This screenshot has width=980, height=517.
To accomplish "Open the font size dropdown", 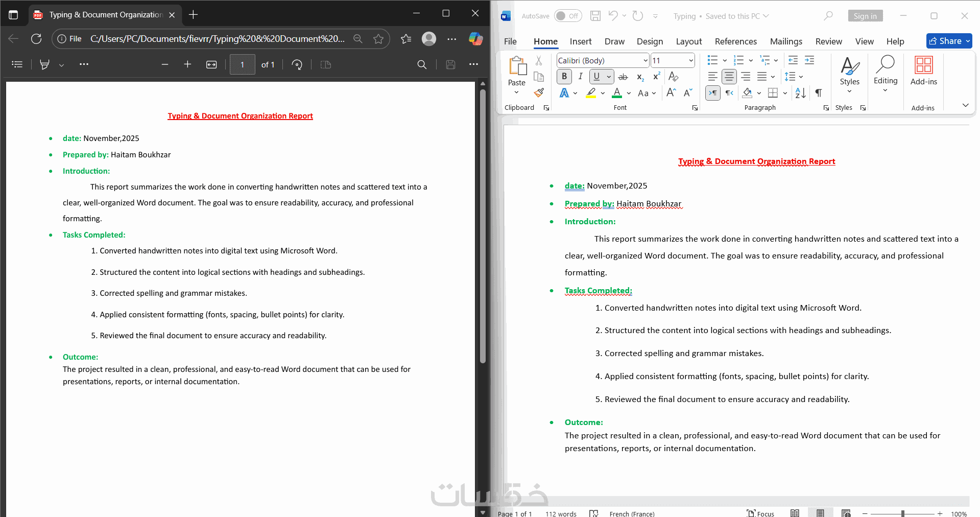I will click(691, 60).
